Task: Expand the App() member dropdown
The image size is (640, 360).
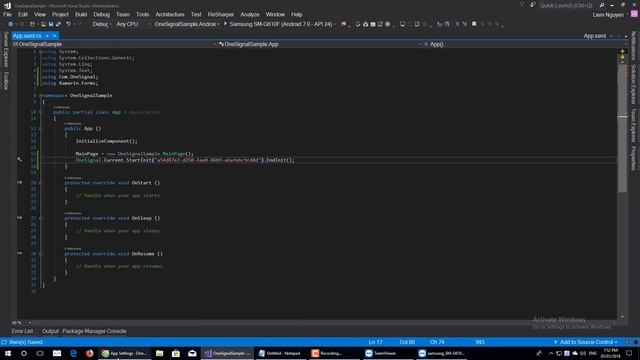Action: 524,44
